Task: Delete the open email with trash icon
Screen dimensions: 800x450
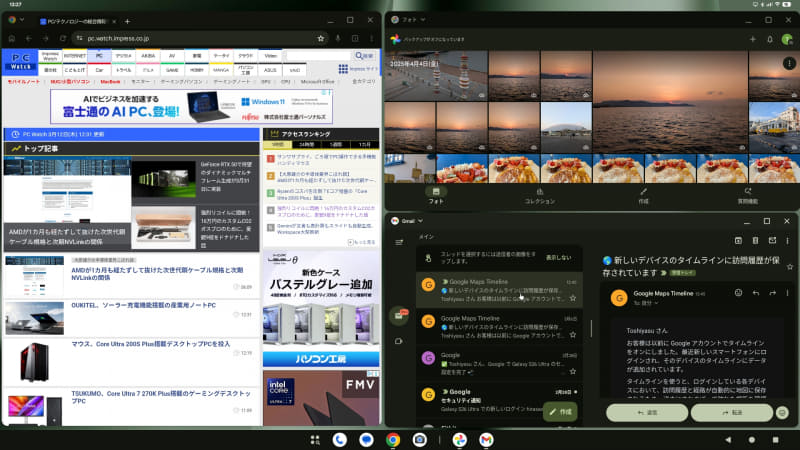Action: pos(755,240)
